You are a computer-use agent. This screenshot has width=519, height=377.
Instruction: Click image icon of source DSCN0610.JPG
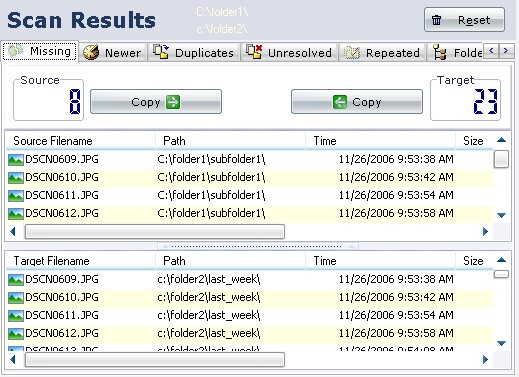16,178
